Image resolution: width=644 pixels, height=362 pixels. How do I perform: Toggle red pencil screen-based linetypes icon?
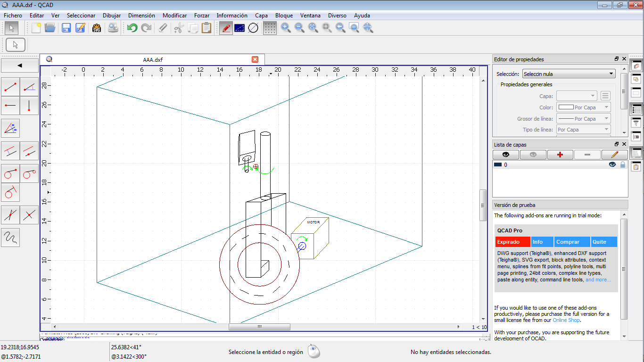(226, 28)
